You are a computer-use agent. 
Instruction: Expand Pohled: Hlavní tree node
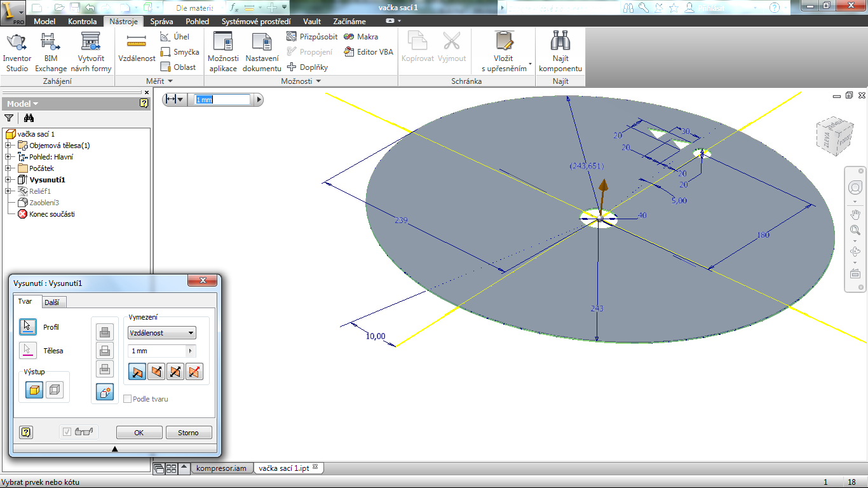tap(8, 157)
